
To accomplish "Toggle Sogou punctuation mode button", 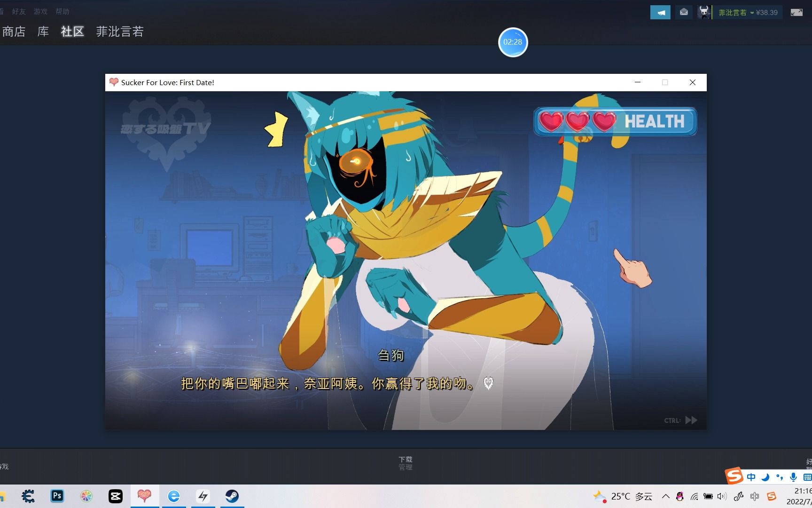I will (780, 477).
